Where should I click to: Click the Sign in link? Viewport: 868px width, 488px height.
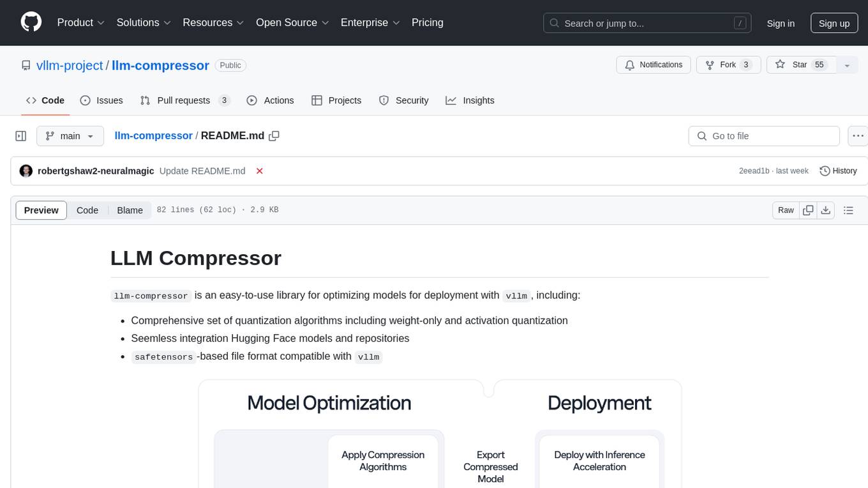pyautogui.click(x=781, y=23)
